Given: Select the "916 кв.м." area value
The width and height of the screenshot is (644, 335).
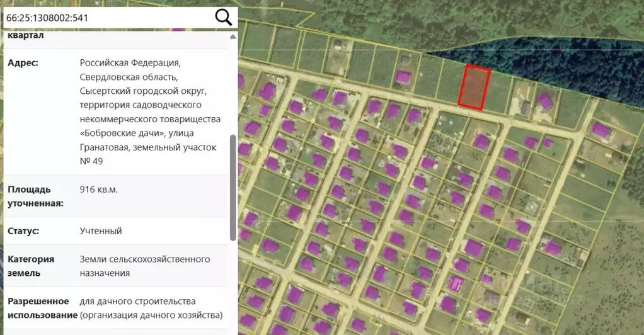Looking at the screenshot, I should pos(99,189).
